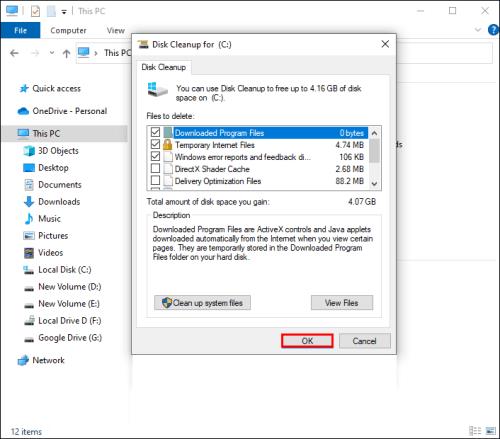The width and height of the screenshot is (500, 439).
Task: Go up one folder level arrow
Action: pyautogui.click(x=66, y=53)
